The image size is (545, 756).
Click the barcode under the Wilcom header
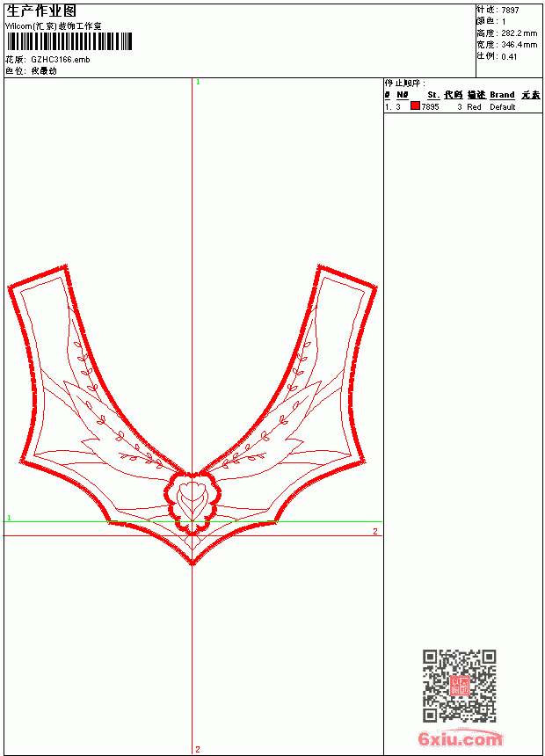(x=69, y=41)
